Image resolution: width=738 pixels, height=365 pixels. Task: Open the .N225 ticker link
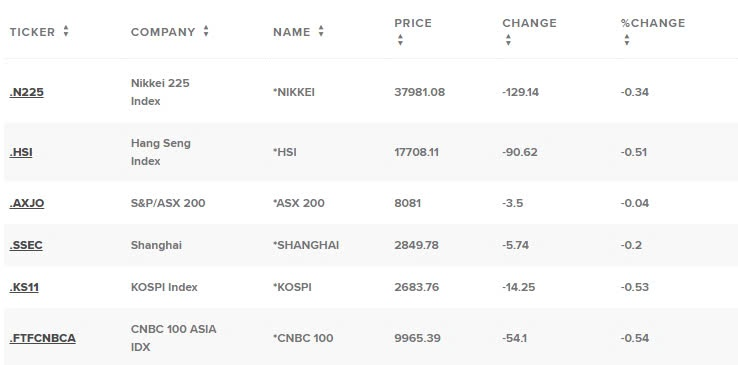point(26,92)
